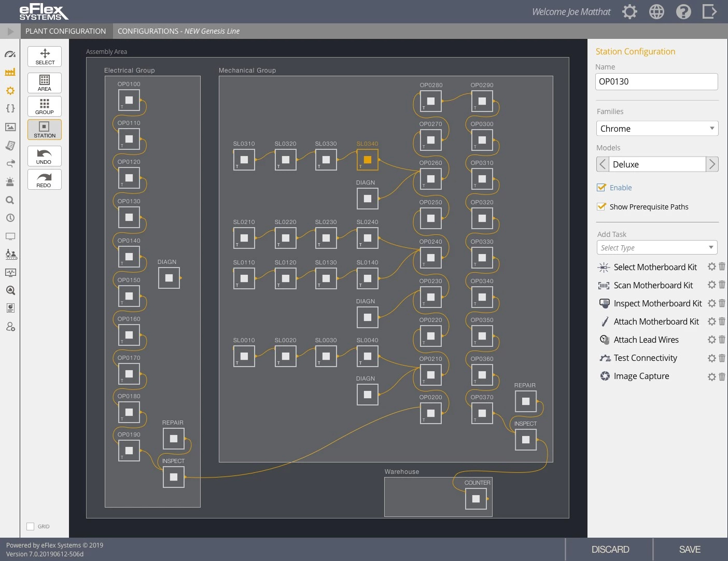Open the dashboard gauge icon in the sidebar

click(x=10, y=54)
